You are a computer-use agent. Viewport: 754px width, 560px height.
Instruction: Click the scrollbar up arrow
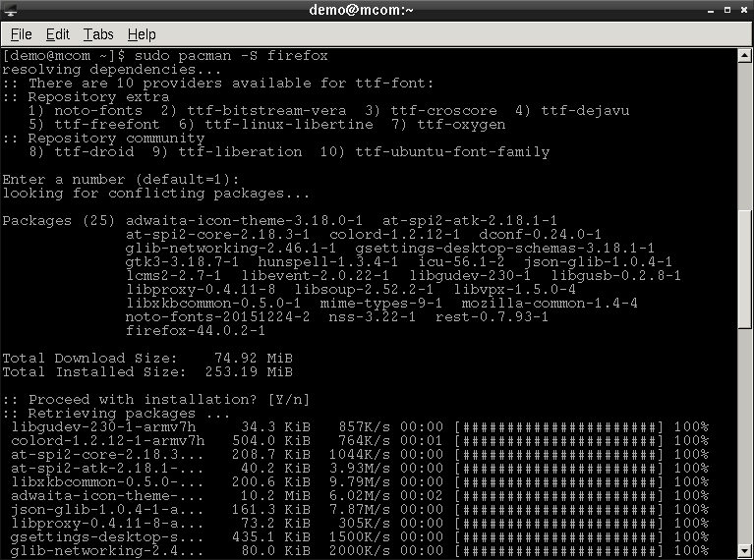pyautogui.click(x=745, y=55)
